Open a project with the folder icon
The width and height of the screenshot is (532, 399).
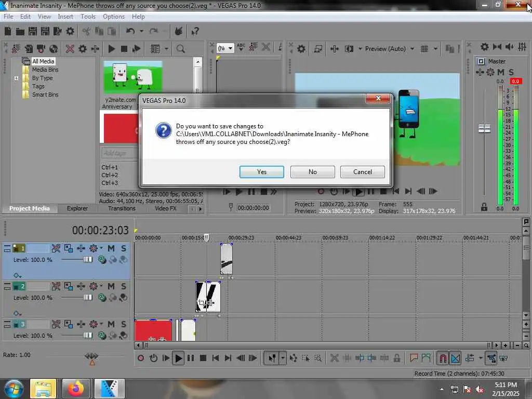click(x=20, y=32)
